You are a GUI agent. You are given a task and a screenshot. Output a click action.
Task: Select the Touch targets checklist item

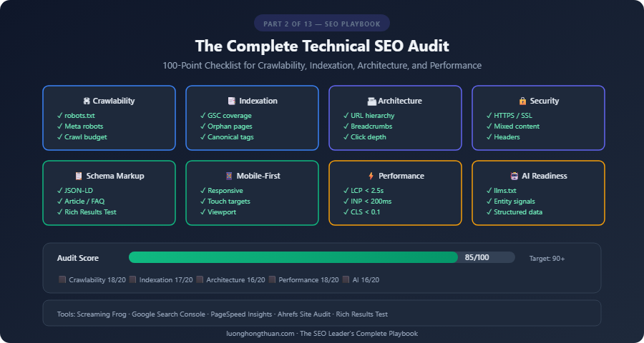pyautogui.click(x=225, y=202)
